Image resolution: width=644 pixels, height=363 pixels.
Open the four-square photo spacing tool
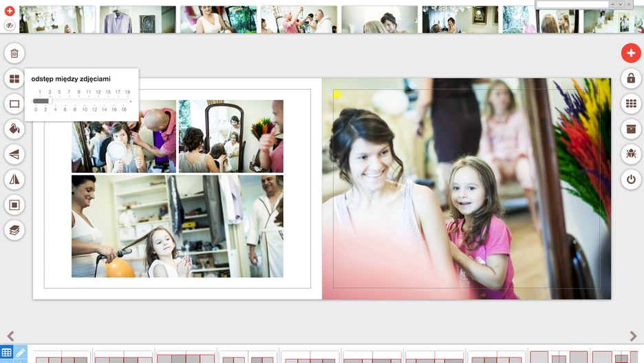[x=14, y=79]
